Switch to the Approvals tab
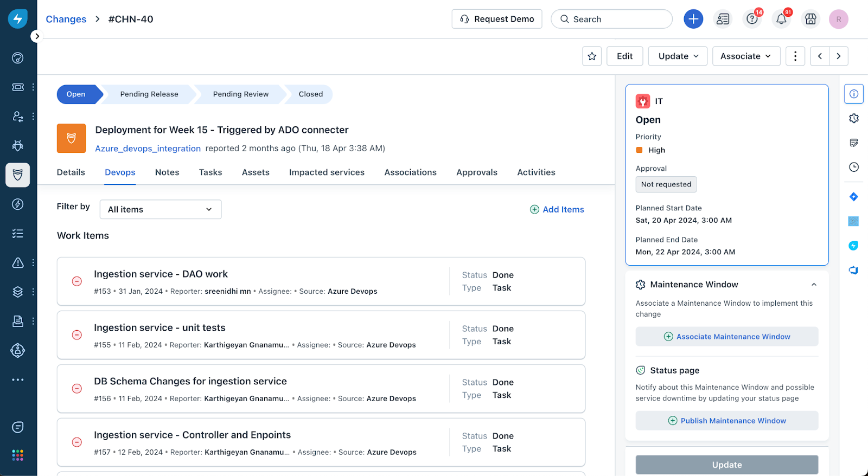868x476 pixels. click(x=477, y=172)
